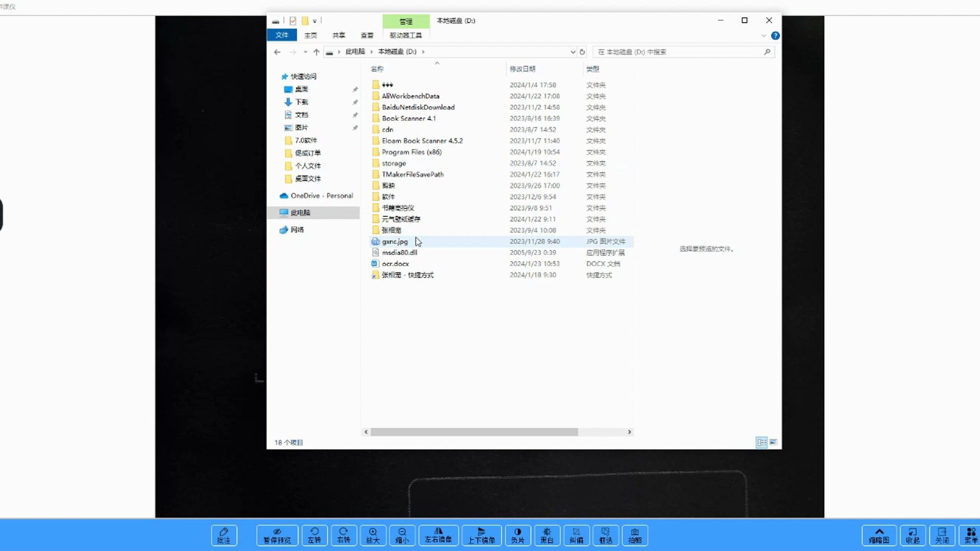Screen dimensions: 980x551
Task: Click the forward navigation arrow
Action: [x=292, y=51]
